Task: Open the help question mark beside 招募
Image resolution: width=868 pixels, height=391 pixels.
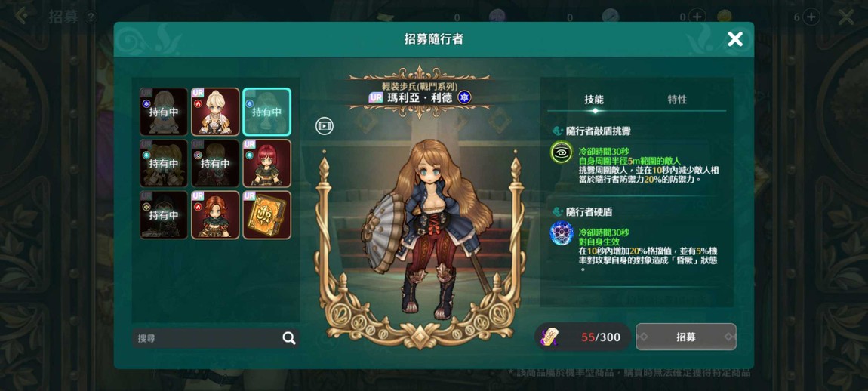Action: tap(91, 17)
